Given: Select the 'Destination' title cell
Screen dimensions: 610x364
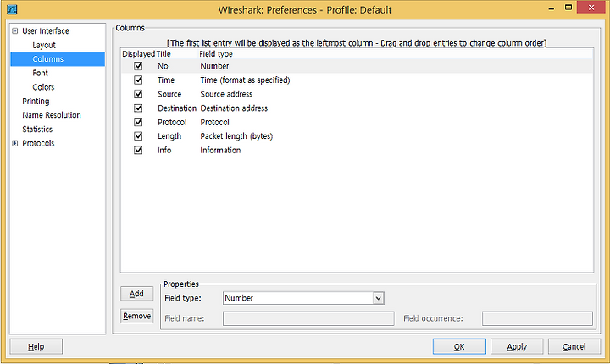Looking at the screenshot, I should pos(177,108).
